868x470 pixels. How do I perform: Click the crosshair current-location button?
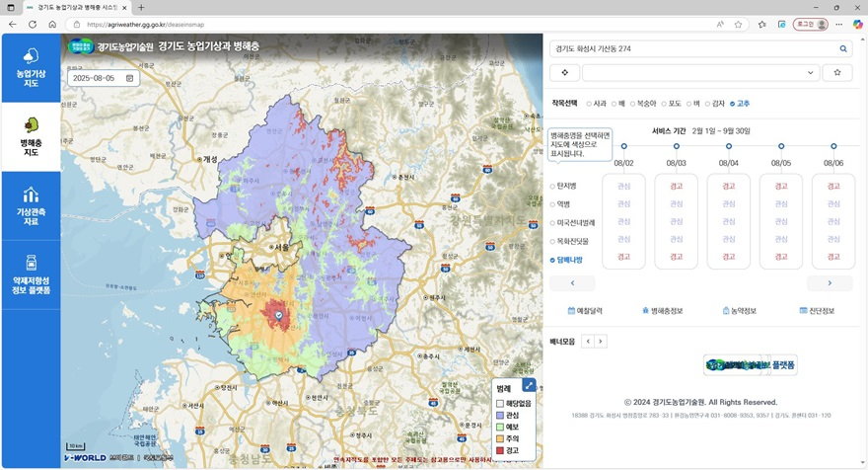[564, 73]
